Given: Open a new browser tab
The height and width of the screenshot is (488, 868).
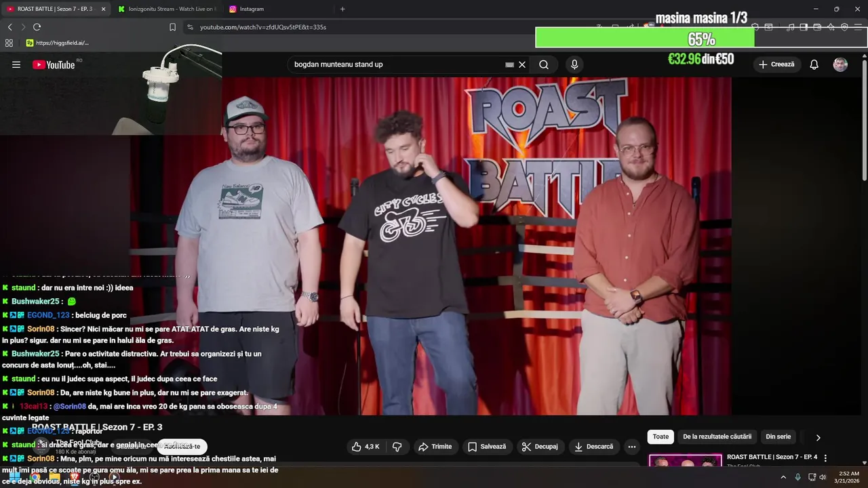Looking at the screenshot, I should pyautogui.click(x=342, y=9).
